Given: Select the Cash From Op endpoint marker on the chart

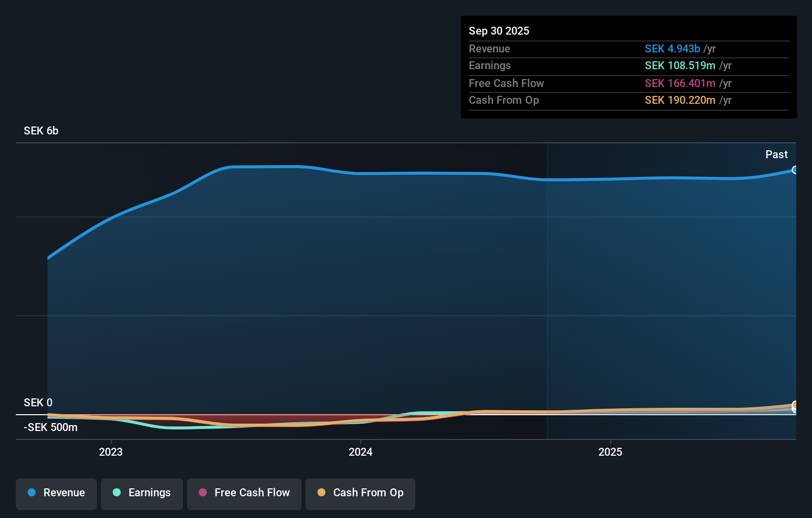Looking at the screenshot, I should point(795,405).
